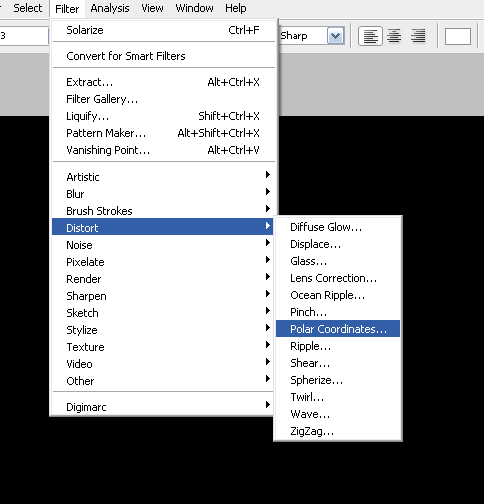Reapply the Solarize filter

[x=163, y=30]
